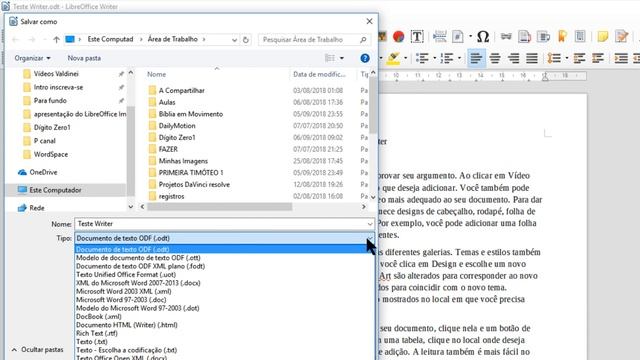Open Projetos DaVinci resolve folder
Viewport: 640px width, 360px height.
tap(194, 184)
